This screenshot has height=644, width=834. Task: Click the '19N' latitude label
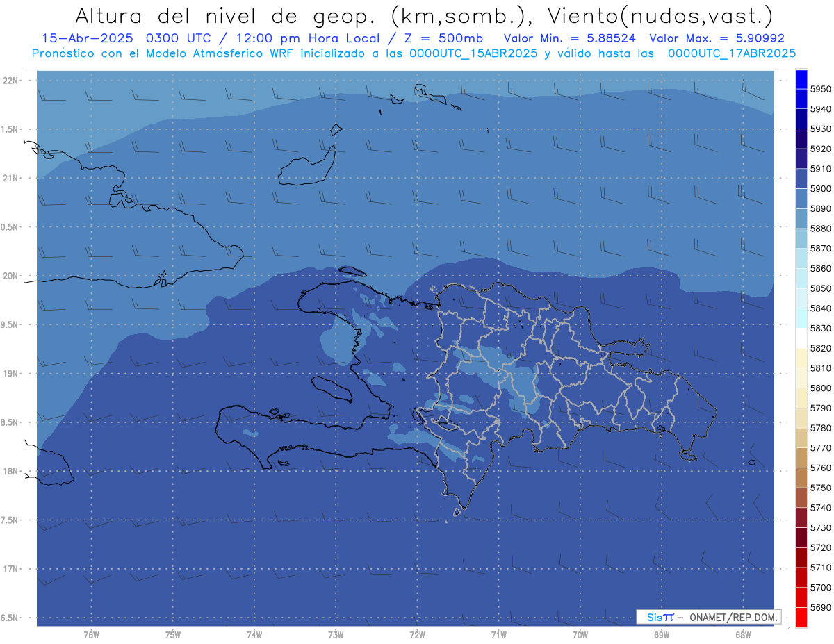[x=12, y=373]
